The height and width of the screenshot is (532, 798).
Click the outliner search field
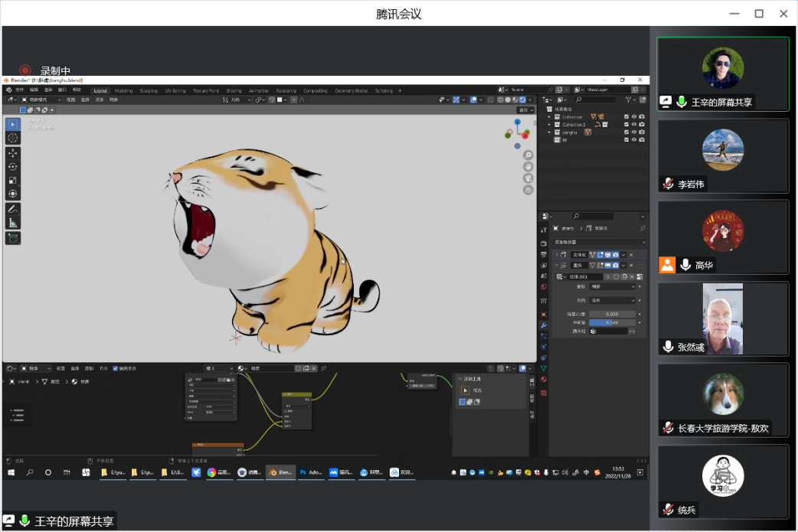(x=594, y=100)
